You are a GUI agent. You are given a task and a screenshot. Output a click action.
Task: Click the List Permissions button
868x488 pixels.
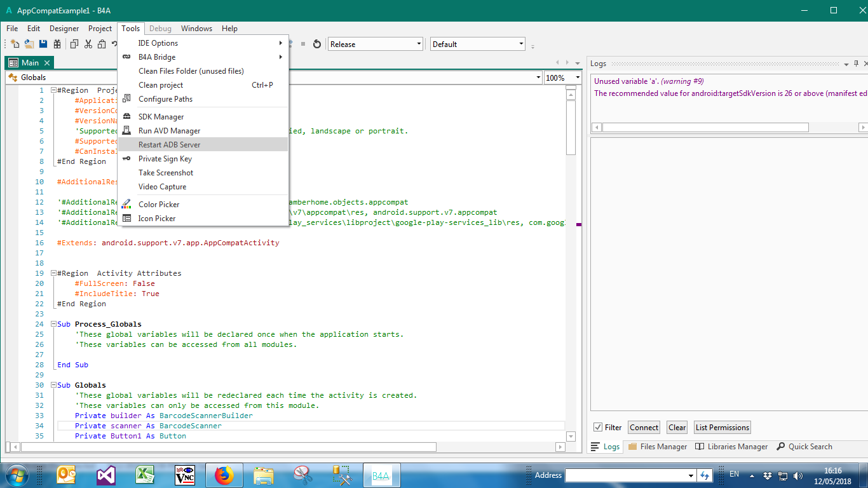click(x=722, y=428)
